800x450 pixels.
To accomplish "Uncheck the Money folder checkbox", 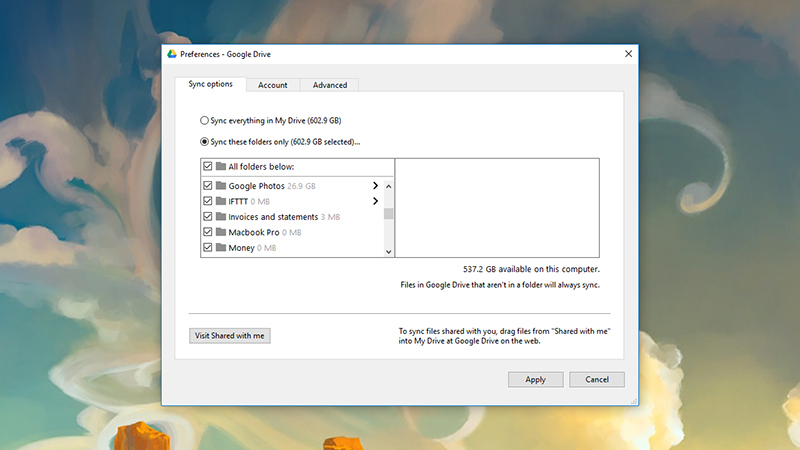I will point(208,247).
